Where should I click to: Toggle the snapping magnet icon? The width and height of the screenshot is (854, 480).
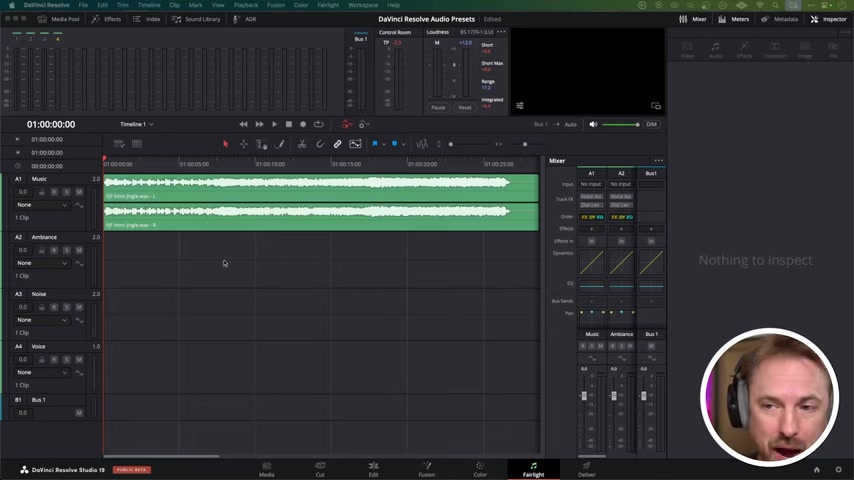point(320,144)
